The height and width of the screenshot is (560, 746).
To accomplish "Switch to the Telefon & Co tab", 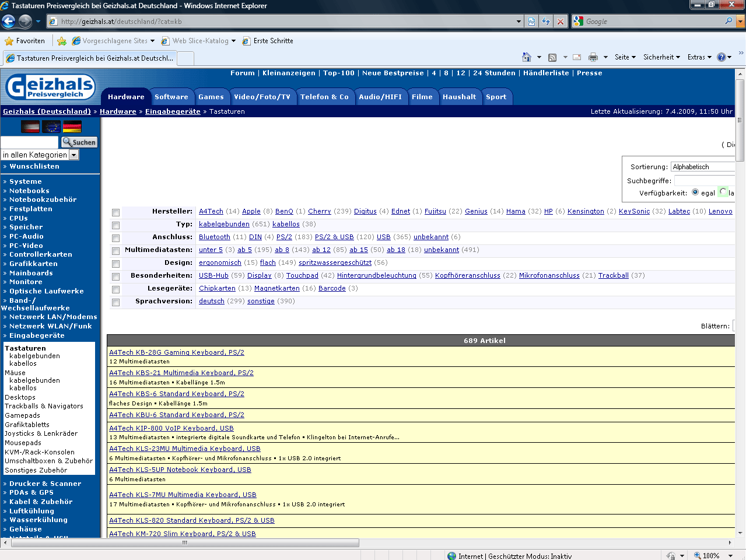I will pos(324,97).
